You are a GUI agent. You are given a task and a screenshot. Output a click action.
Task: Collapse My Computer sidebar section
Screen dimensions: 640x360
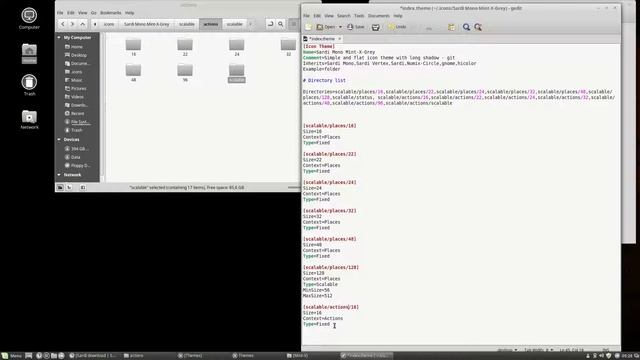pos(59,38)
